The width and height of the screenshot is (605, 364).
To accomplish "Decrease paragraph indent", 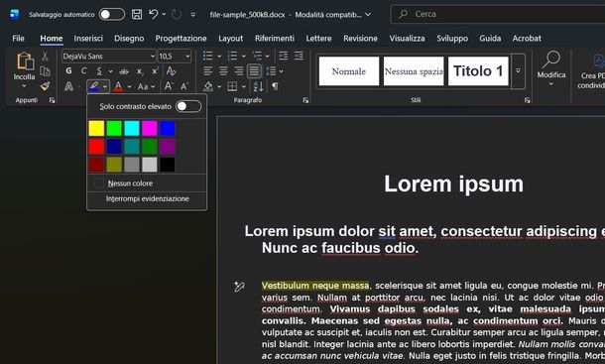I will [x=284, y=56].
